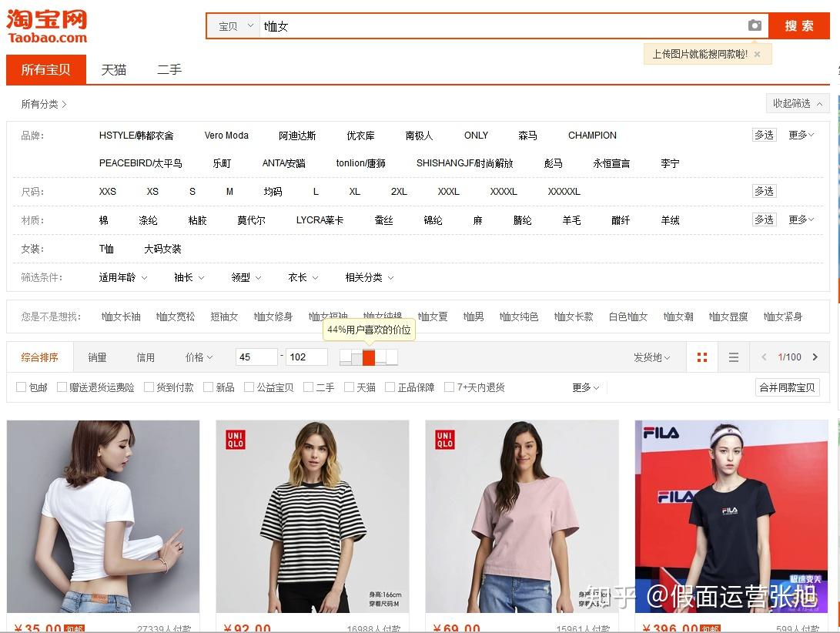Expand the 适用年龄 filter dropdown
Screen dimensions: 840x633
point(122,277)
